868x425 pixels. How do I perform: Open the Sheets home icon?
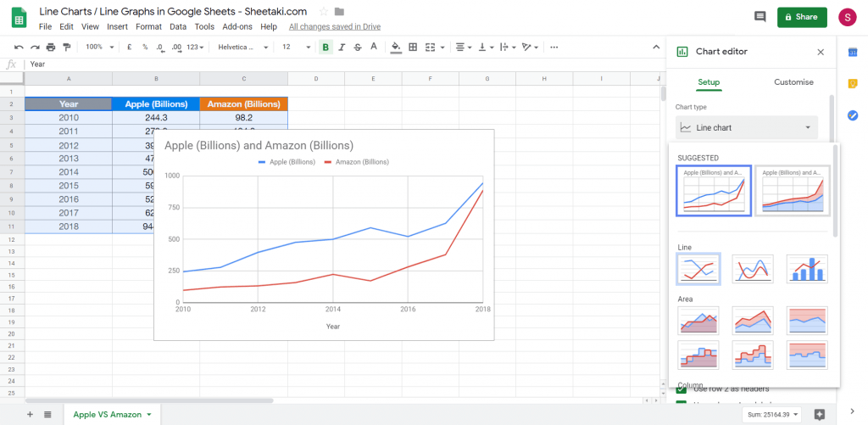pyautogui.click(x=19, y=17)
